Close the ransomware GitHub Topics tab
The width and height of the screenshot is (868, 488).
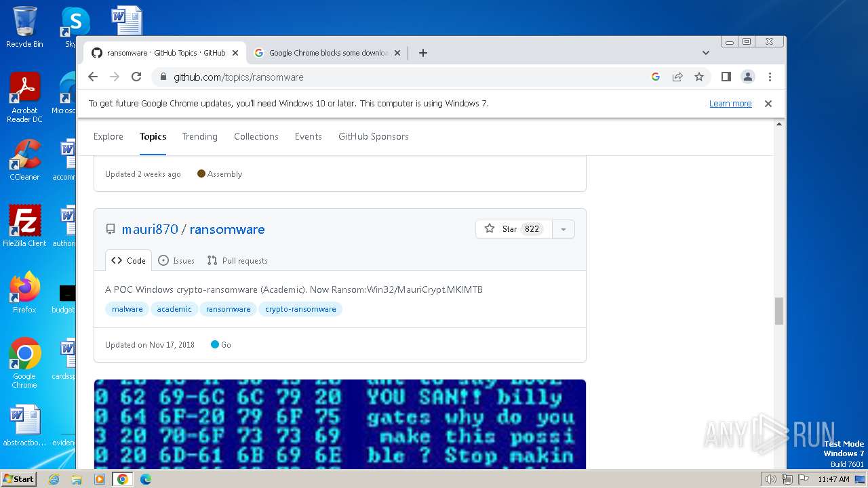coord(235,53)
